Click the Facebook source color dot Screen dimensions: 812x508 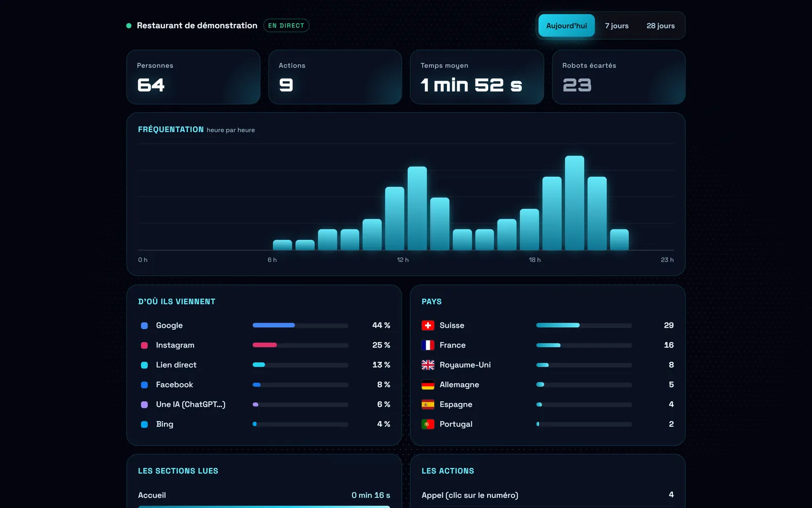[x=144, y=385]
